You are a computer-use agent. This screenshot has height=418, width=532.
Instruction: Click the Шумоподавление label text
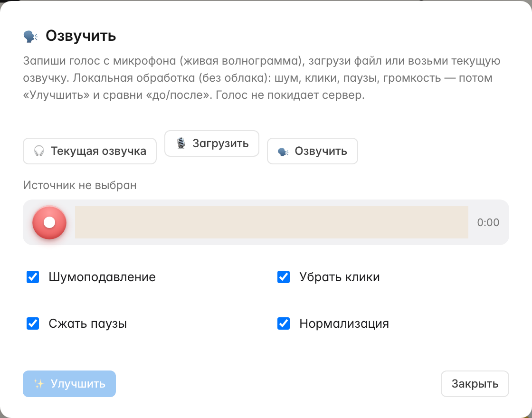tap(102, 277)
